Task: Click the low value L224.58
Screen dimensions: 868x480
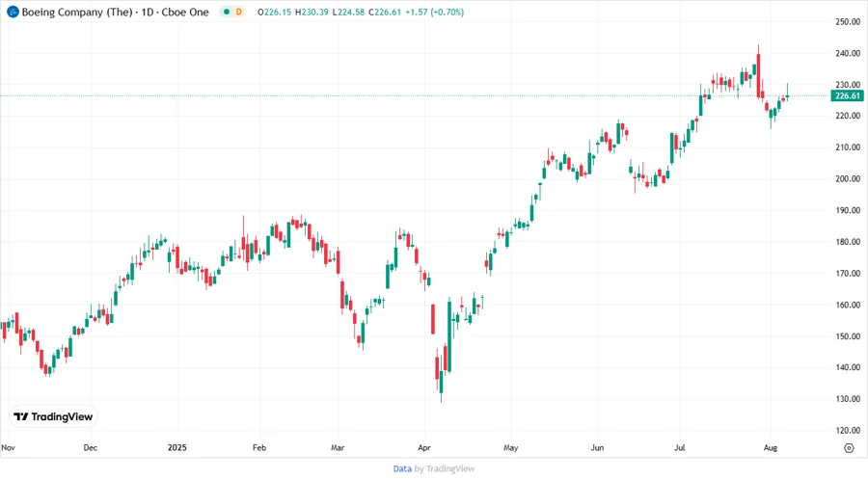Action: click(348, 12)
